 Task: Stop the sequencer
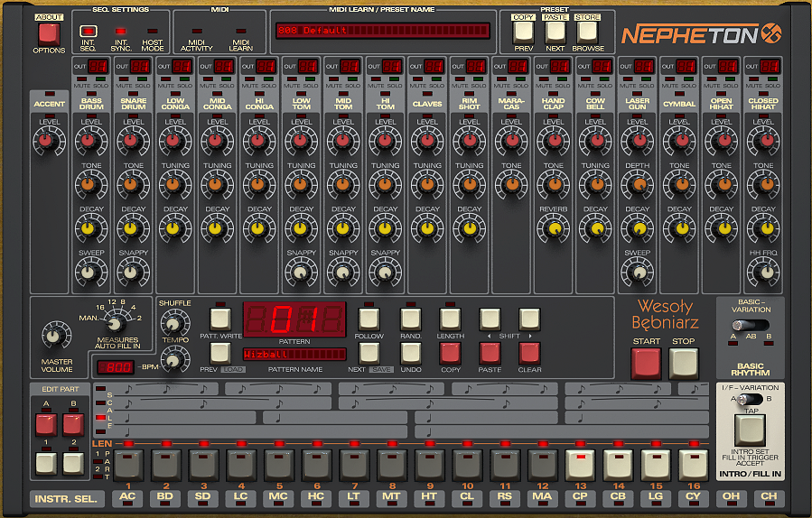[684, 364]
